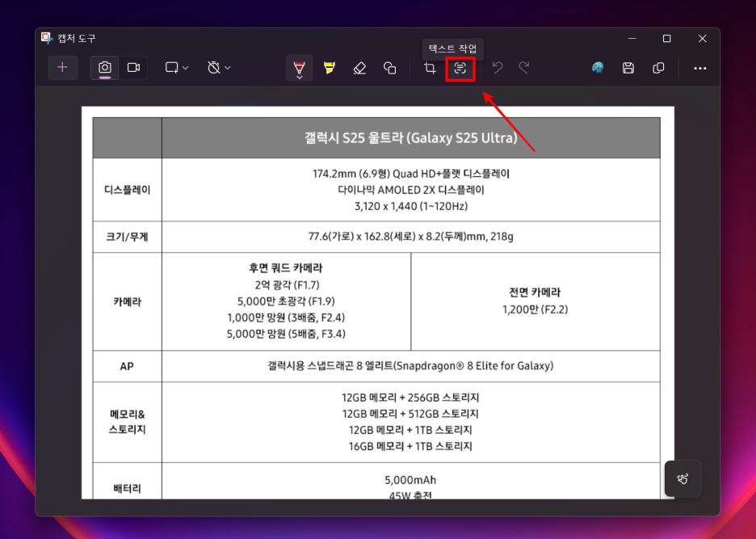Open the capture shape mode dropdown
Screen dimensions: 756x539
click(176, 68)
